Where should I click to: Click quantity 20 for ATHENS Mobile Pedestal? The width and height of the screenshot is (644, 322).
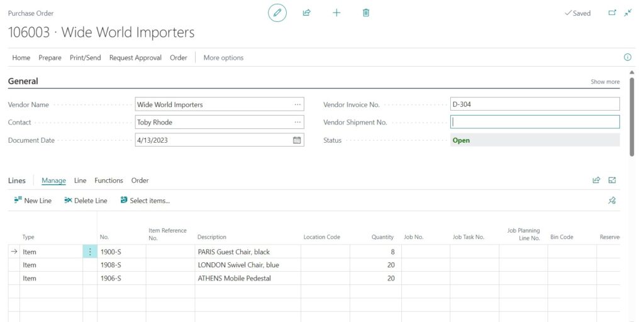[375, 278]
